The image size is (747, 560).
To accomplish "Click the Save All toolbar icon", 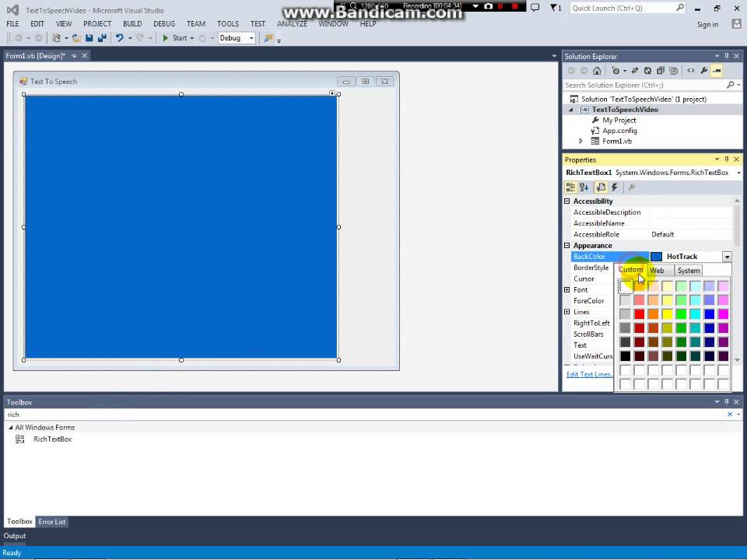I will coord(101,38).
